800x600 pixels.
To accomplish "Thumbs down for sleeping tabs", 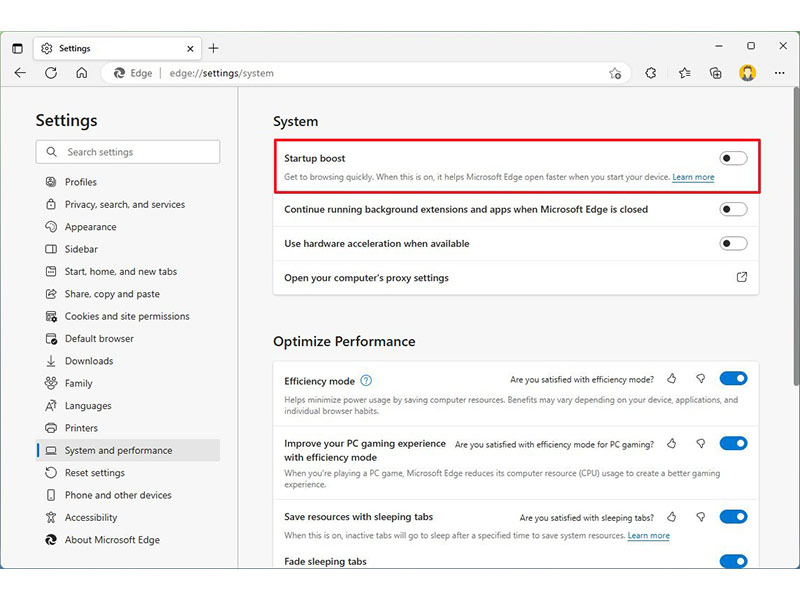I will 701,517.
